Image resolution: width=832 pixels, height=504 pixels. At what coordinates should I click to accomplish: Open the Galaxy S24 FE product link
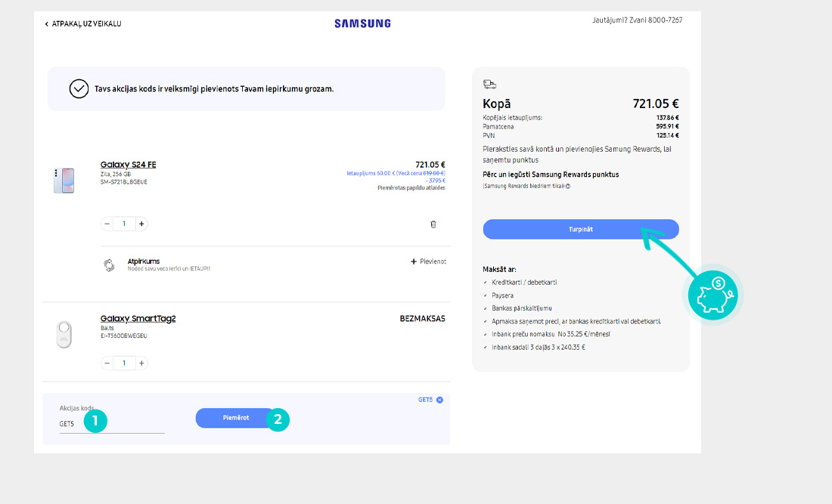(x=128, y=165)
